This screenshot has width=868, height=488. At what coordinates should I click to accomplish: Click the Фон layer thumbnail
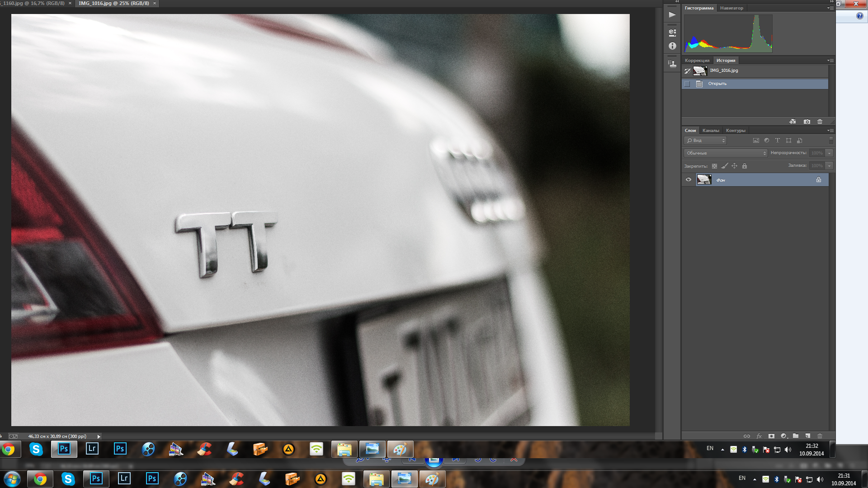coord(704,179)
